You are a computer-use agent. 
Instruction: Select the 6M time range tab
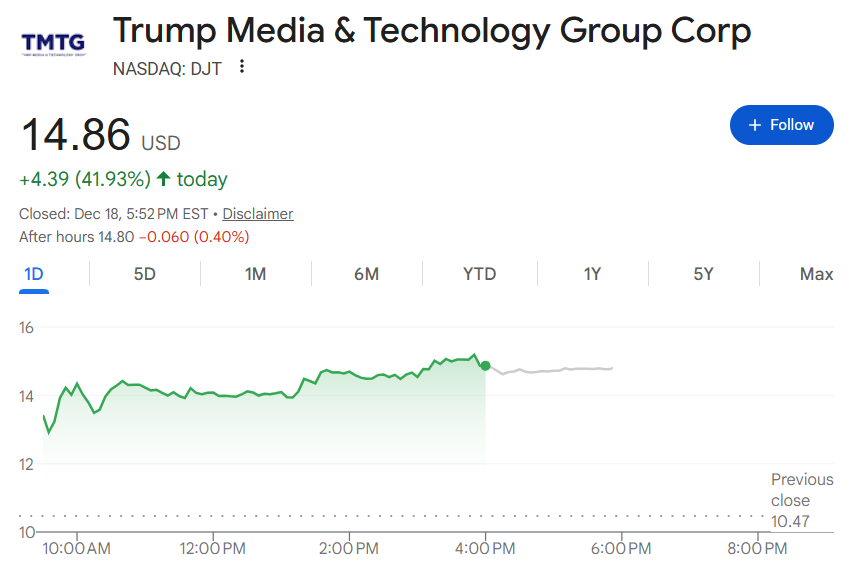[x=366, y=274]
